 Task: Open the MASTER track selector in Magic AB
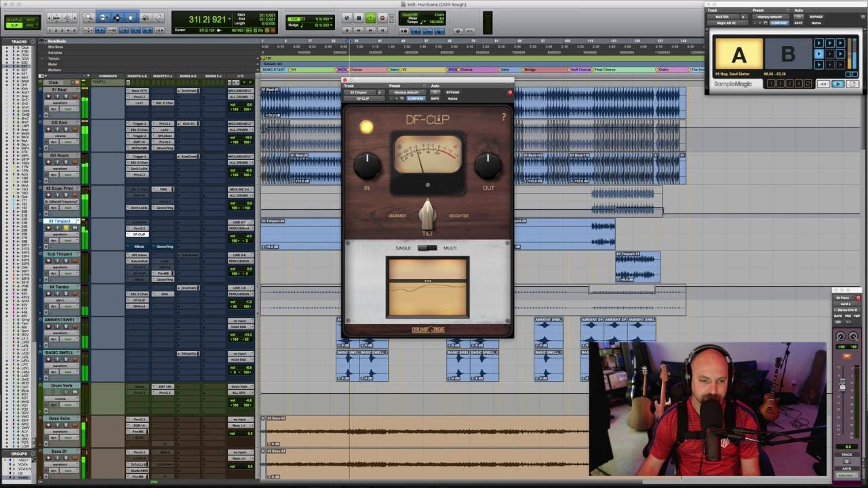(x=724, y=17)
